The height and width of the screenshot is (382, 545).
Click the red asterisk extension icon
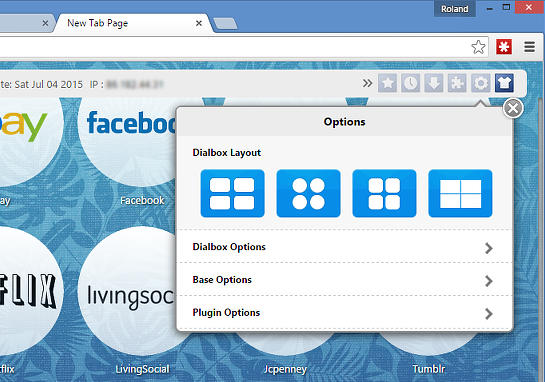[x=504, y=47]
